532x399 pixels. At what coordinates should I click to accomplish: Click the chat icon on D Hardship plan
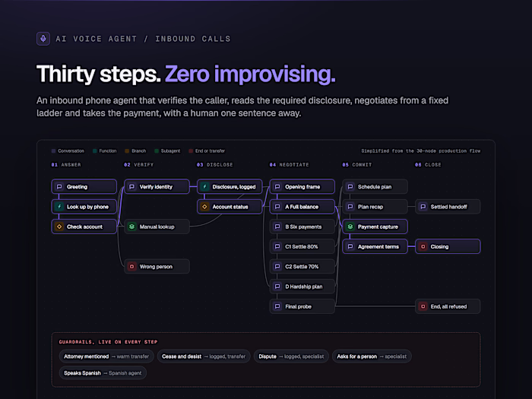coord(277,287)
